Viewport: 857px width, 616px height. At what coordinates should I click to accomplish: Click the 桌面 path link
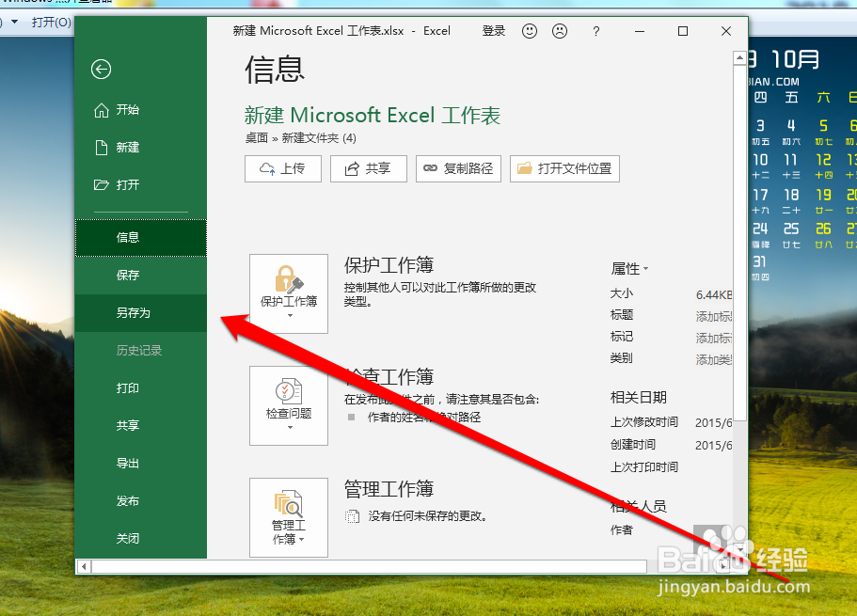[256, 138]
